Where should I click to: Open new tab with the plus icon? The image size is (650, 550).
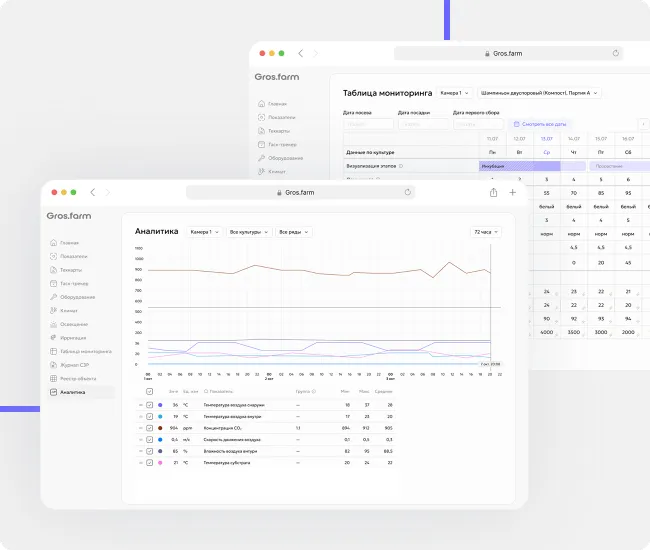pos(512,192)
